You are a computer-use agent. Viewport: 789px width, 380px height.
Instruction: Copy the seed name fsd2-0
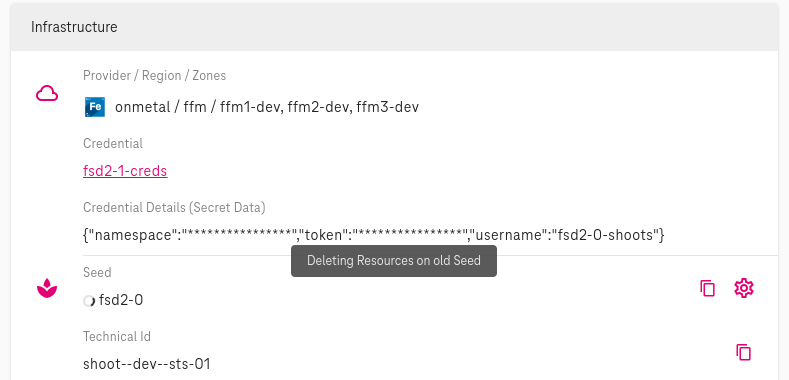click(707, 288)
